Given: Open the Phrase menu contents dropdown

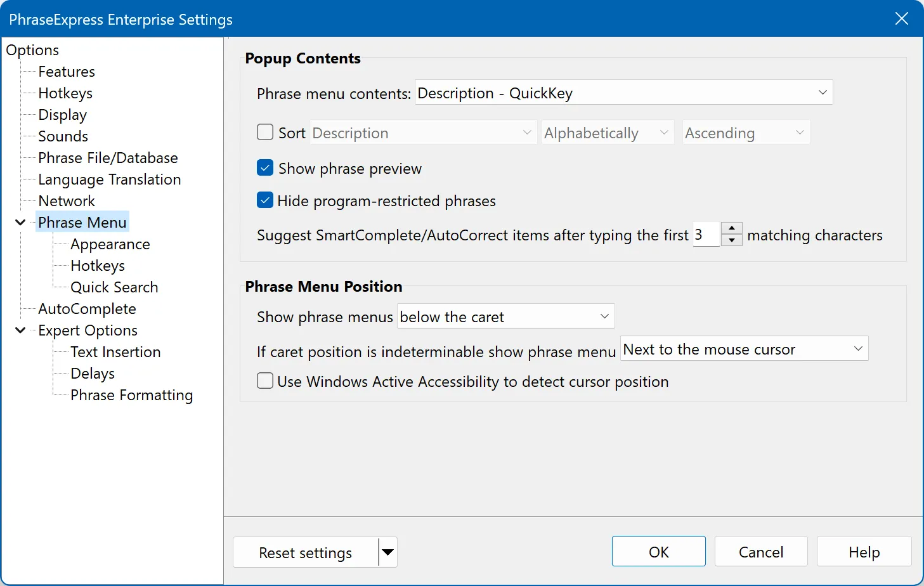Looking at the screenshot, I should click(x=823, y=92).
